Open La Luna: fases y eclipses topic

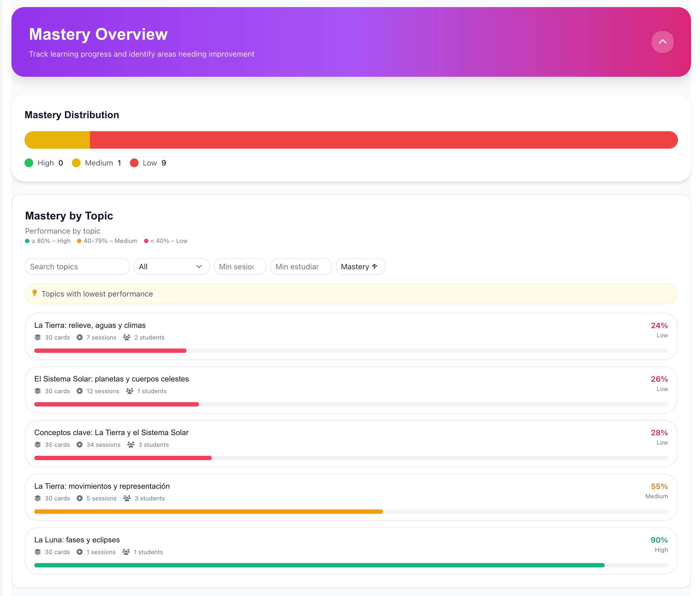(x=77, y=540)
